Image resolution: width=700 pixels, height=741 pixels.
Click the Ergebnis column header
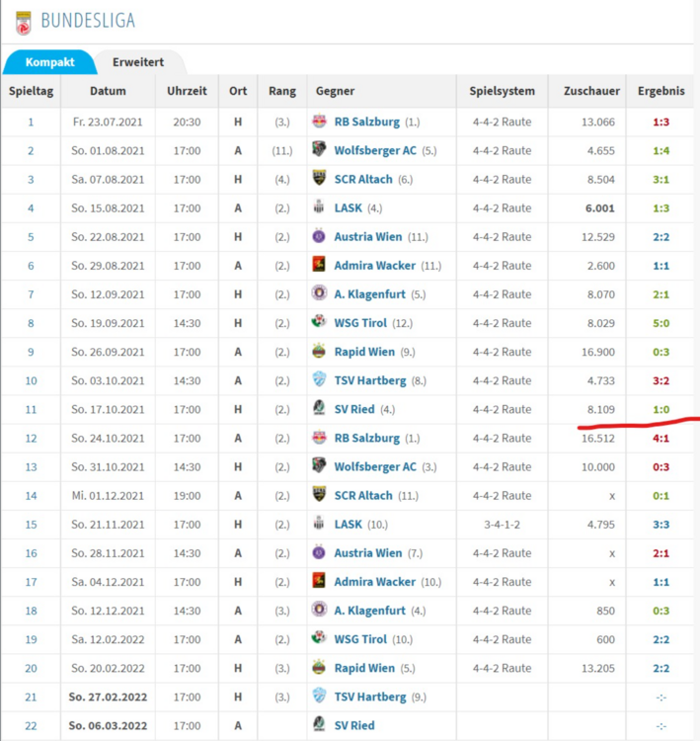coord(661,91)
